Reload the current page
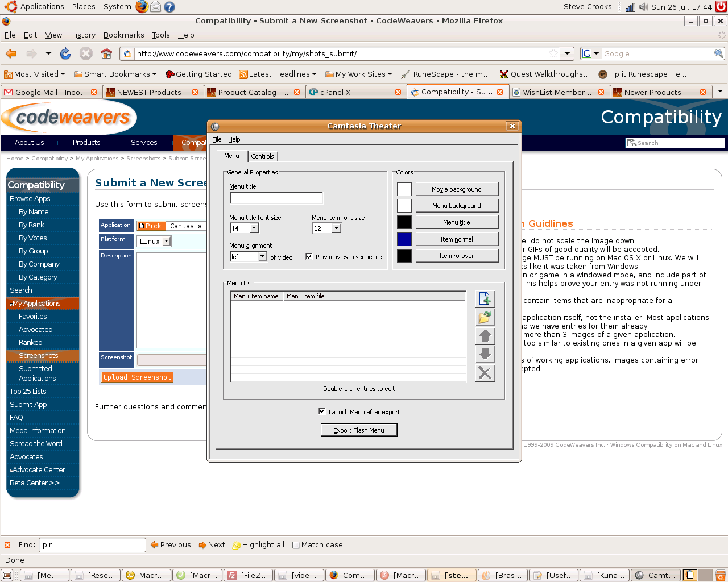 (65, 53)
